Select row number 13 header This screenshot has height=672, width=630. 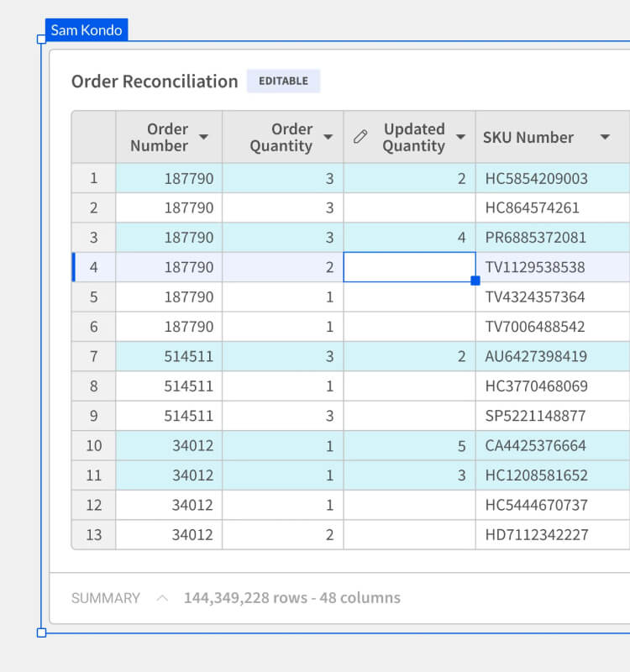pyautogui.click(x=94, y=535)
